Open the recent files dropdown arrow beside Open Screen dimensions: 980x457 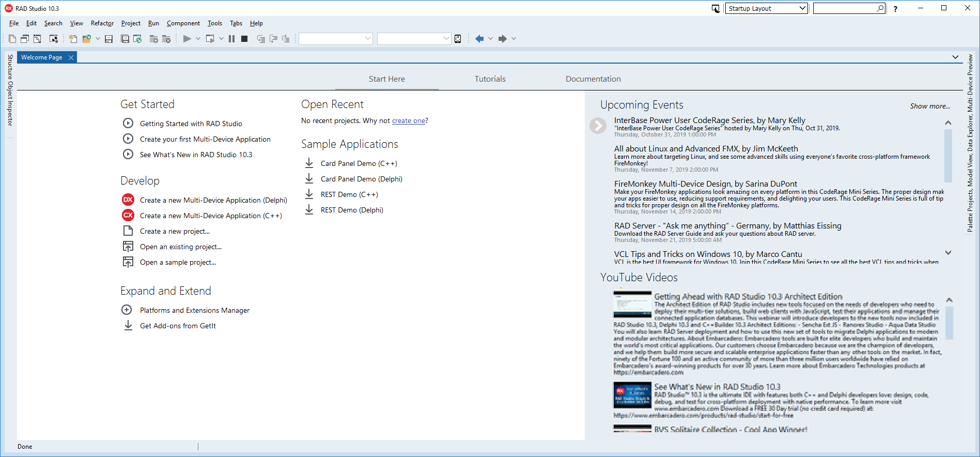click(98, 39)
